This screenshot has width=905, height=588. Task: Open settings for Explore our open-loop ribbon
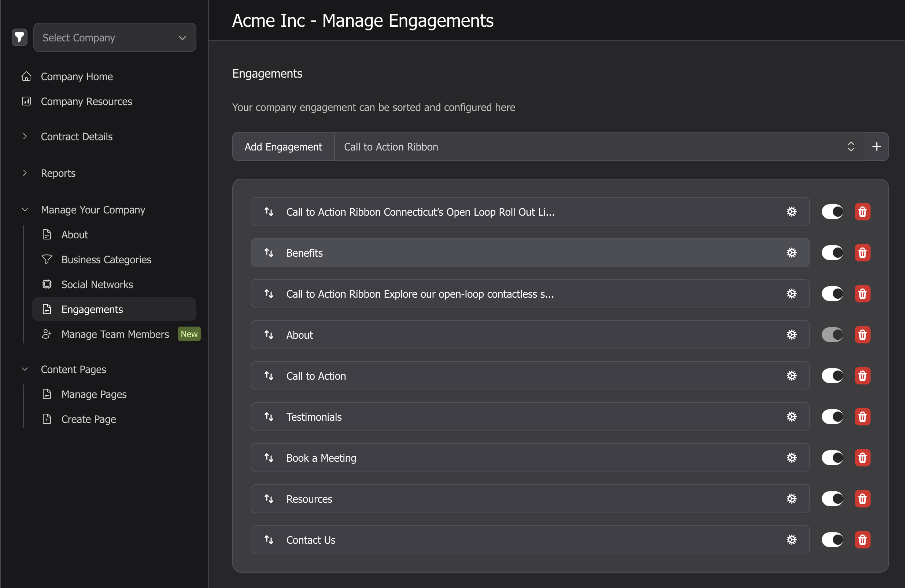pos(792,294)
